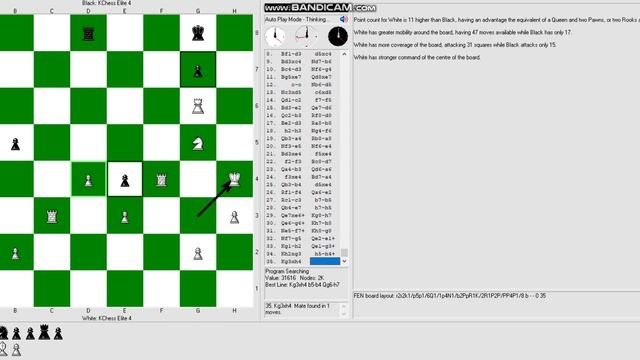Select move Qe1-g3+ in the move list

323,246
